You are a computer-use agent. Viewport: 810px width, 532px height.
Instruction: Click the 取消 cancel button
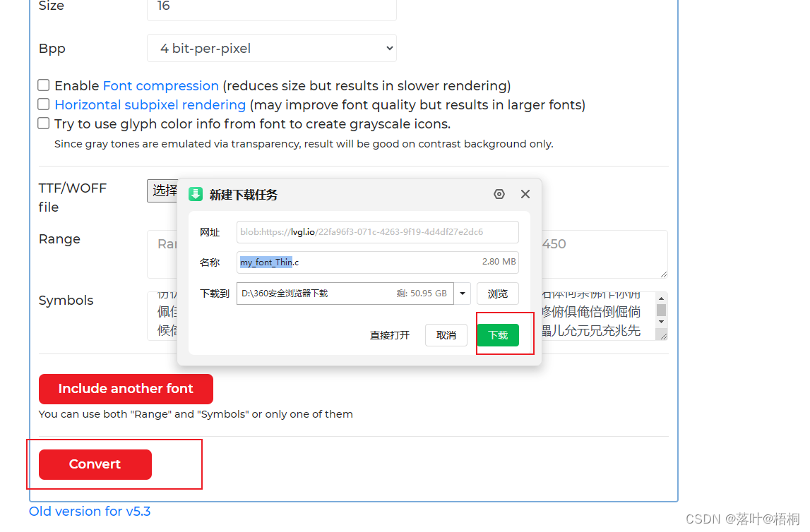[446, 335]
